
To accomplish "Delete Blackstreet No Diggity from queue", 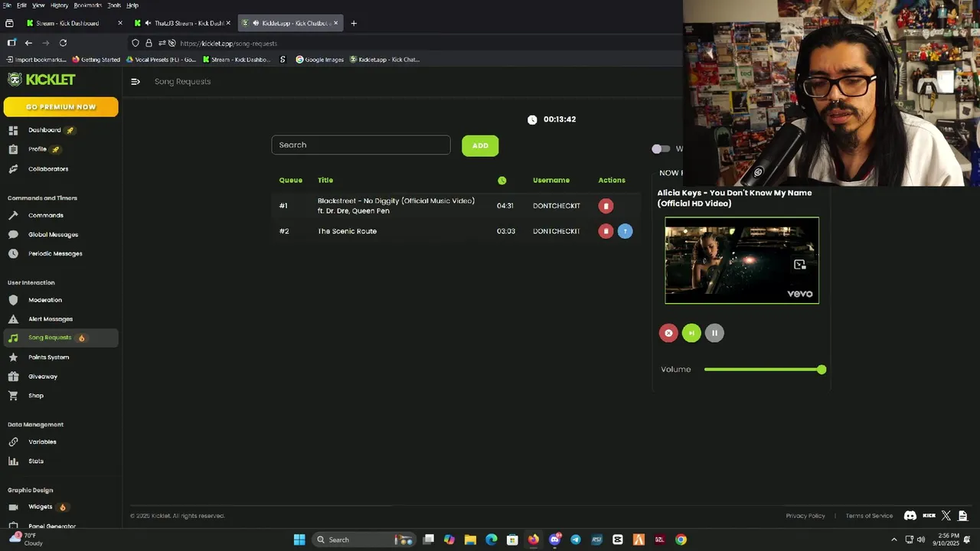I will [606, 206].
